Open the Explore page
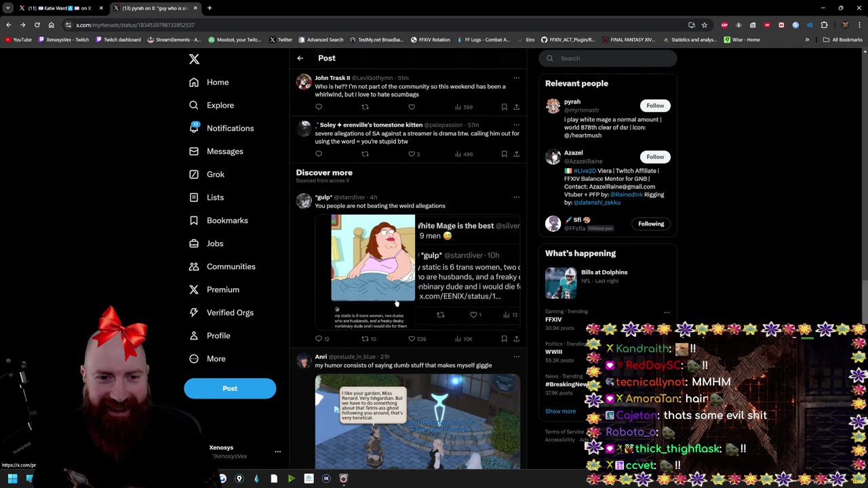This screenshot has height=488, width=868. click(x=212, y=105)
